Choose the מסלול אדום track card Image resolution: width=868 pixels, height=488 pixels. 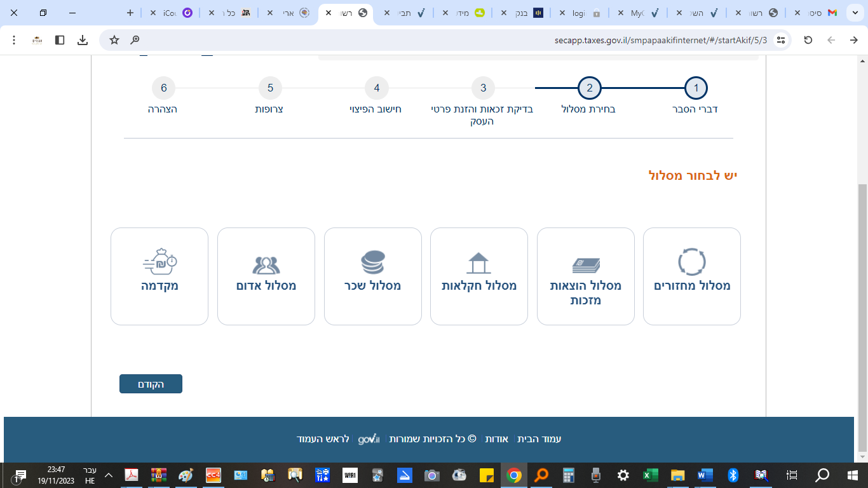pyautogui.click(x=266, y=276)
